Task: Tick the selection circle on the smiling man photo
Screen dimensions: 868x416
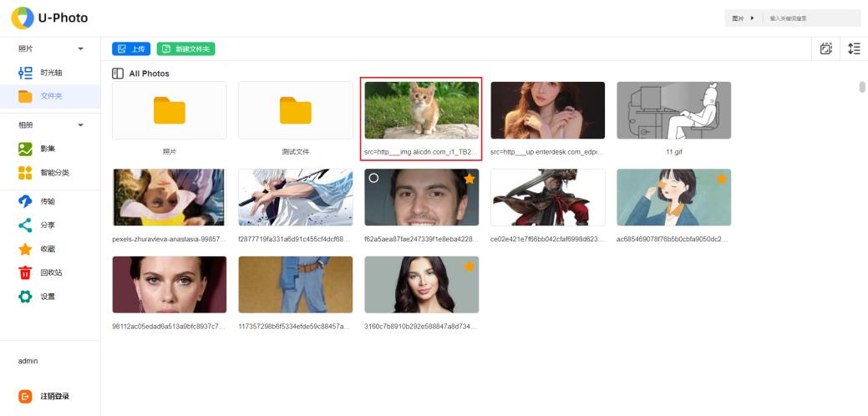Action: (x=373, y=178)
